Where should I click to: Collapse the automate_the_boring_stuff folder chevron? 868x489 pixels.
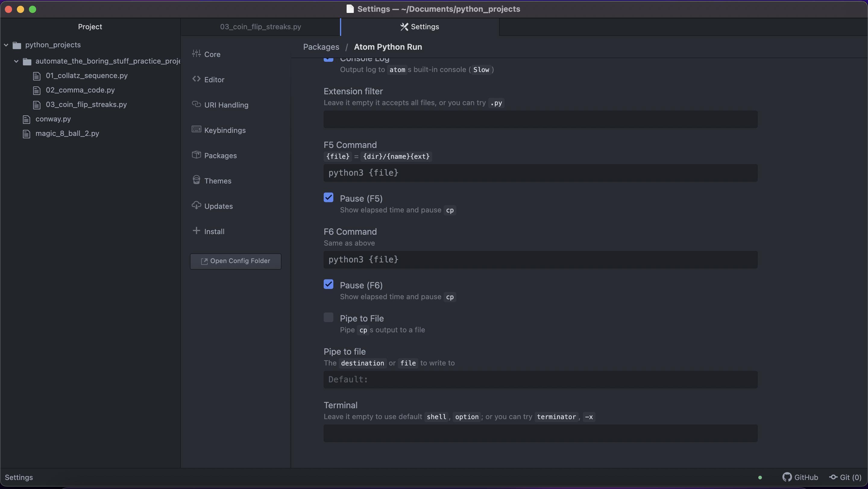[x=16, y=61]
